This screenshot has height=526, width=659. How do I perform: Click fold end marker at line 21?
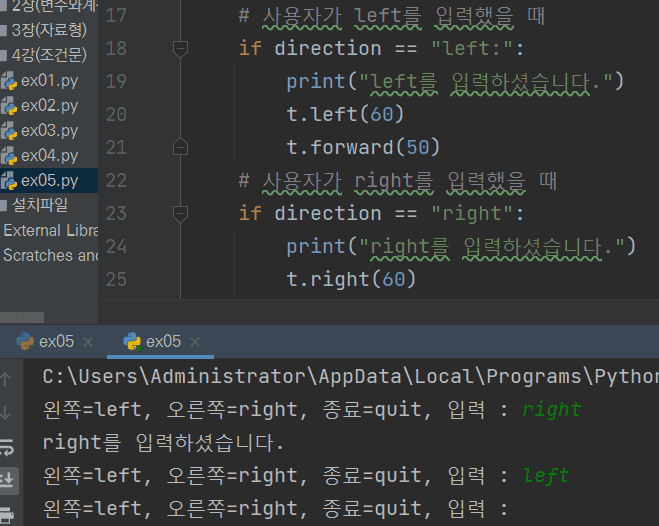180,147
